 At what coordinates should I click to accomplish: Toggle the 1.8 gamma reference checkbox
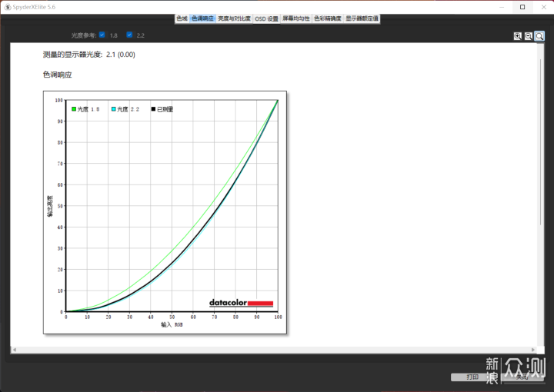point(102,35)
